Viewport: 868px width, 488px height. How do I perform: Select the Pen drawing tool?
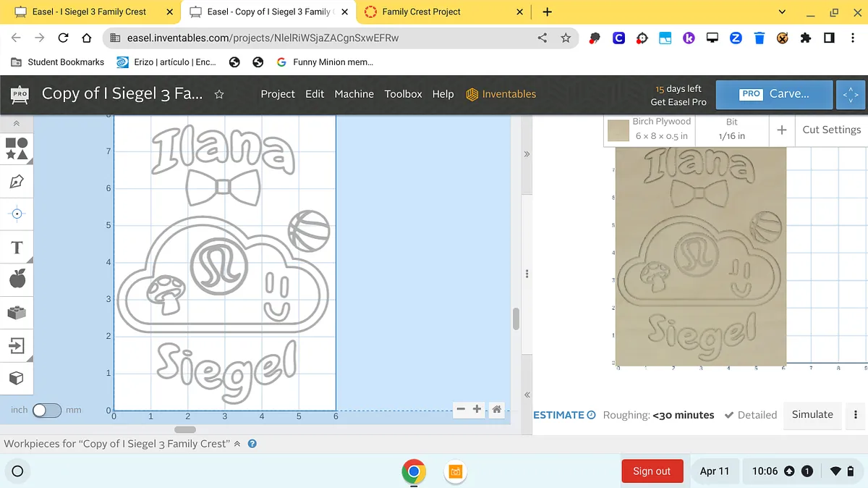pyautogui.click(x=17, y=181)
